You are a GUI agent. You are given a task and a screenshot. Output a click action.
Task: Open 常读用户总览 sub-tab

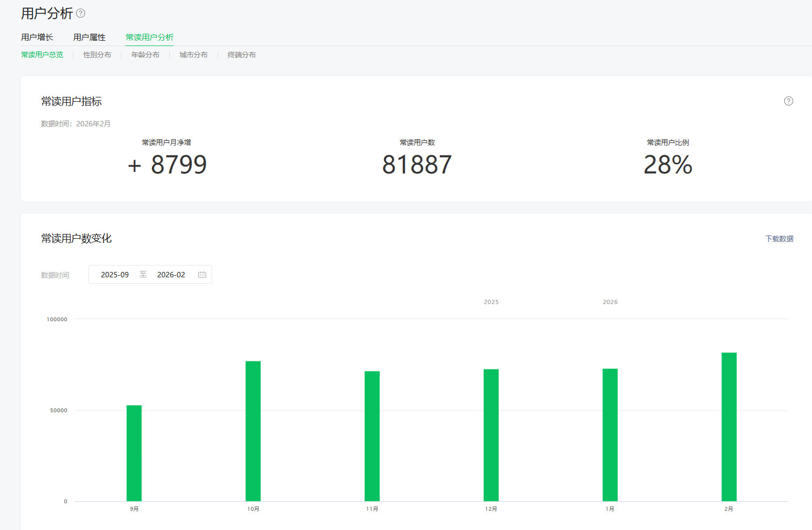point(42,55)
